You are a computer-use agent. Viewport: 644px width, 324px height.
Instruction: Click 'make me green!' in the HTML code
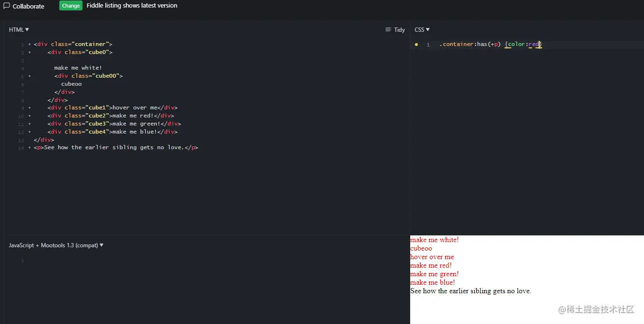pyautogui.click(x=136, y=124)
